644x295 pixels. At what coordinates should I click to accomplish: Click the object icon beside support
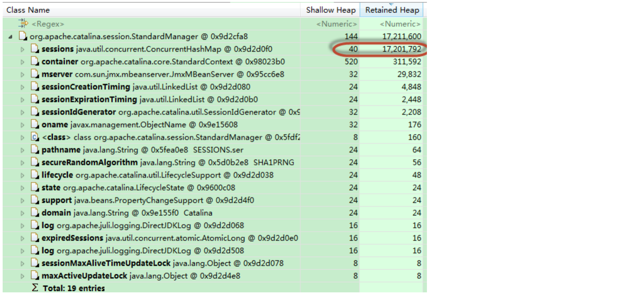35,200
